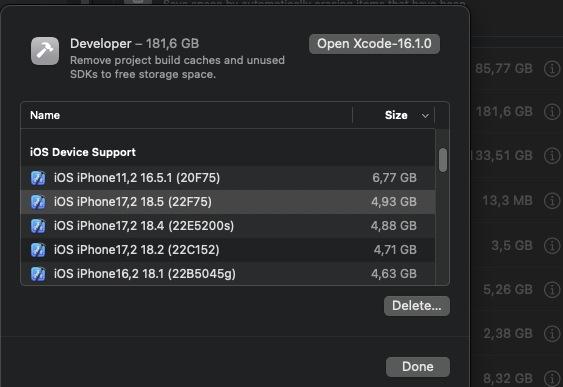Open info for 3,5 GB item in background

[x=552, y=246]
